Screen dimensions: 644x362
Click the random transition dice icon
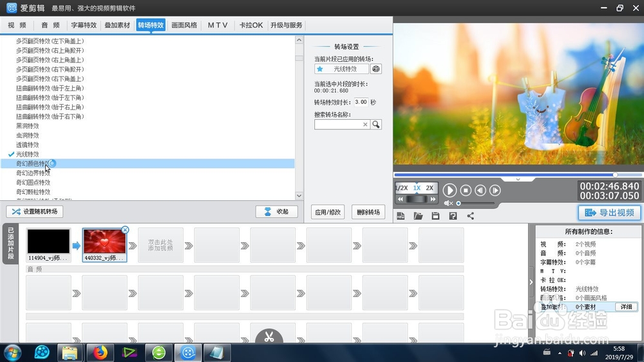376,69
